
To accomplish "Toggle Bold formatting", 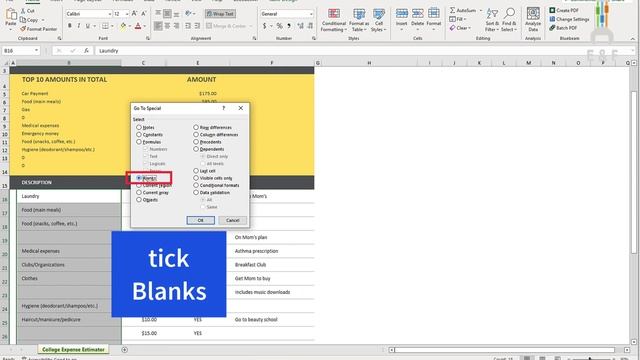I will pos(70,26).
